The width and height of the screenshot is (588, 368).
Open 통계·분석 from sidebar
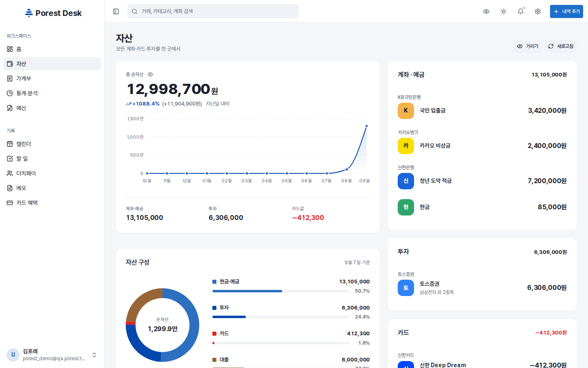coord(52,93)
